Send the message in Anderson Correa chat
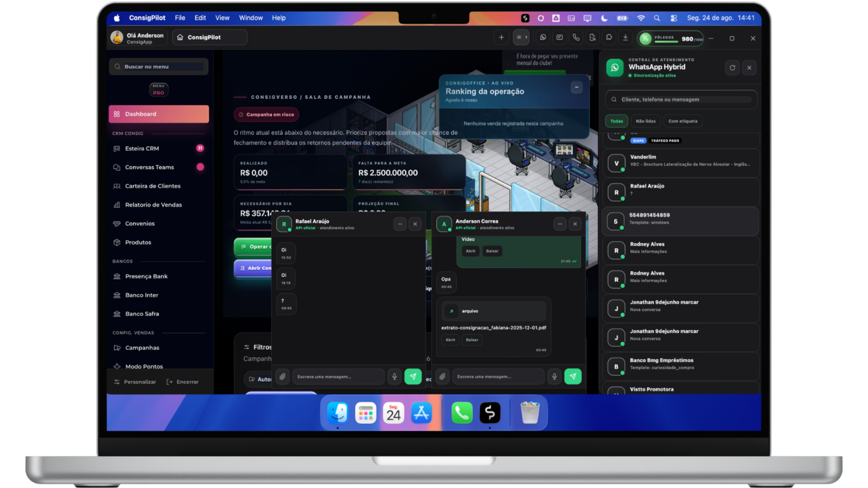 (573, 376)
